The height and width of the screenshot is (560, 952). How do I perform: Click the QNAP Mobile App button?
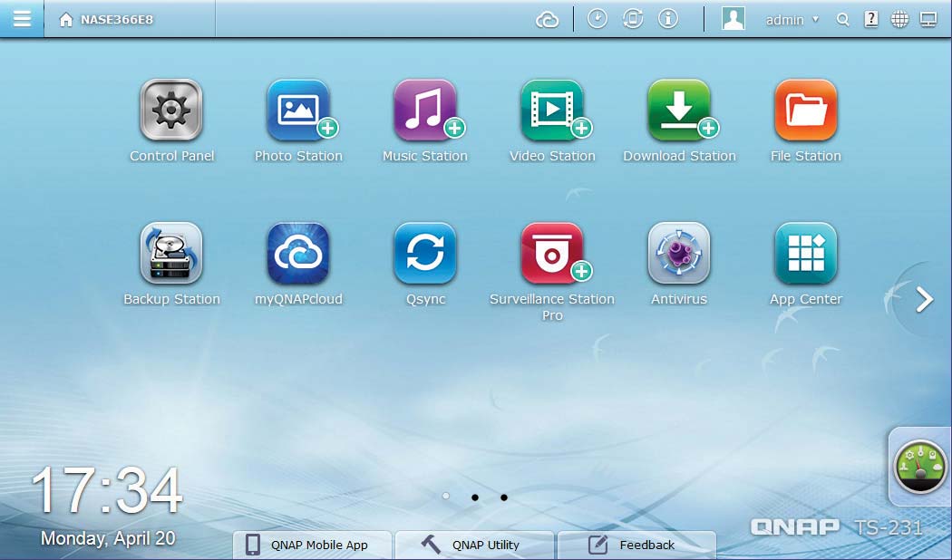coord(312,545)
